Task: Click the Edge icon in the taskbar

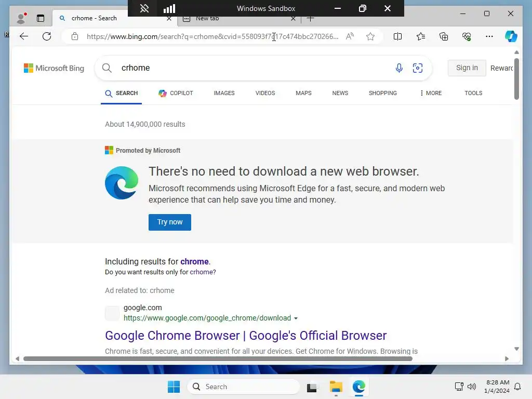Action: pyautogui.click(x=358, y=387)
